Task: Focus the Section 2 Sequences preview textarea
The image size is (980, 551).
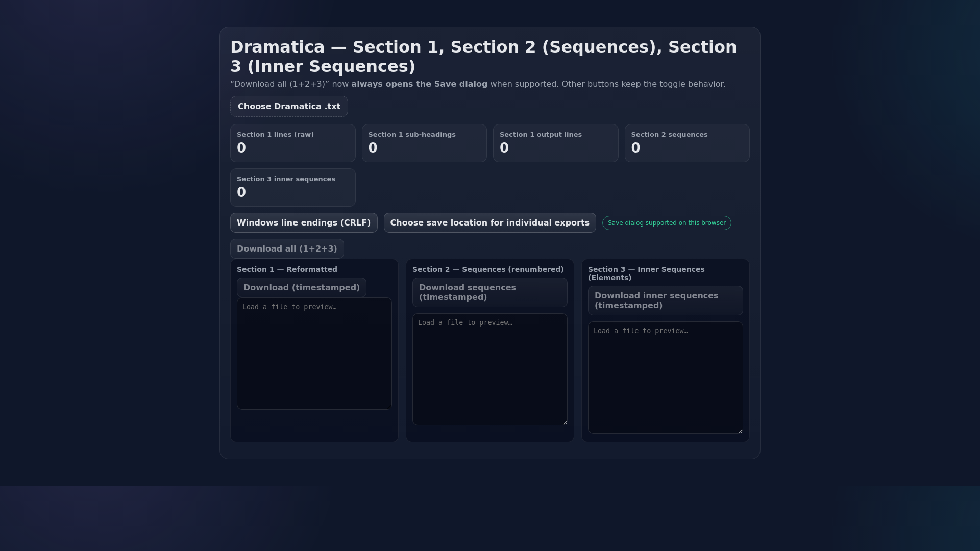Action: click(x=490, y=369)
